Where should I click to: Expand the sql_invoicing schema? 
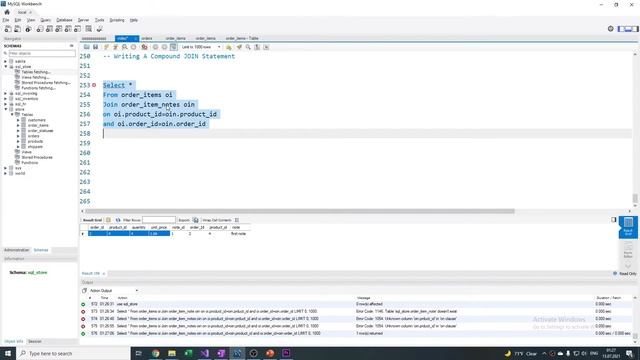point(6,93)
